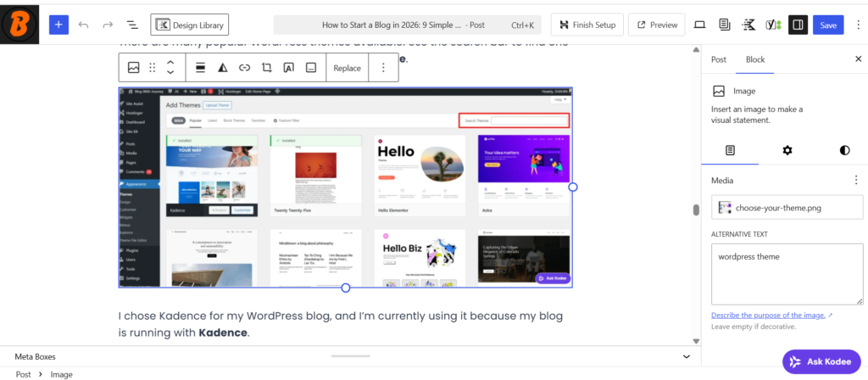This screenshot has width=868, height=380.
Task: Crop the image
Action: coord(267,68)
